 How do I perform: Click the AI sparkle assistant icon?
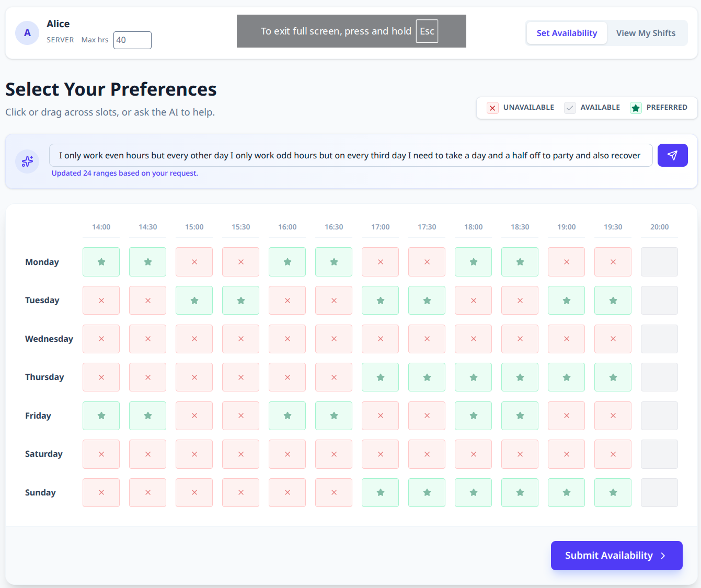click(x=27, y=161)
